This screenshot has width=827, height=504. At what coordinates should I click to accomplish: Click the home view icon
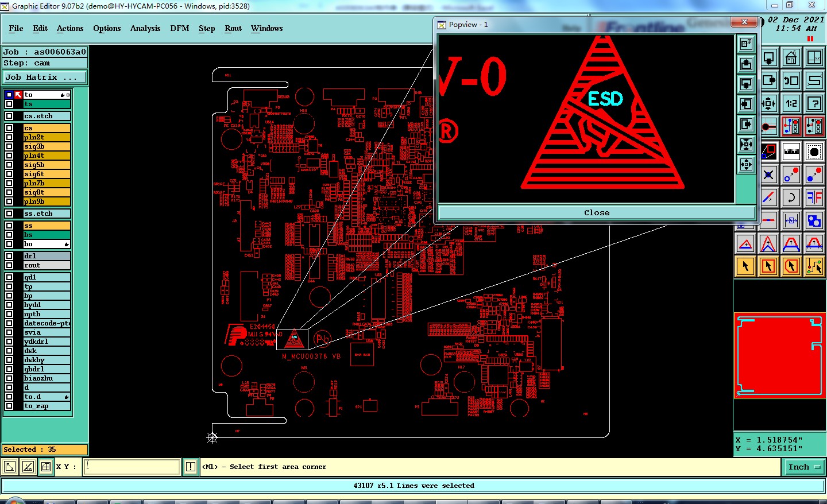pyautogui.click(x=791, y=57)
